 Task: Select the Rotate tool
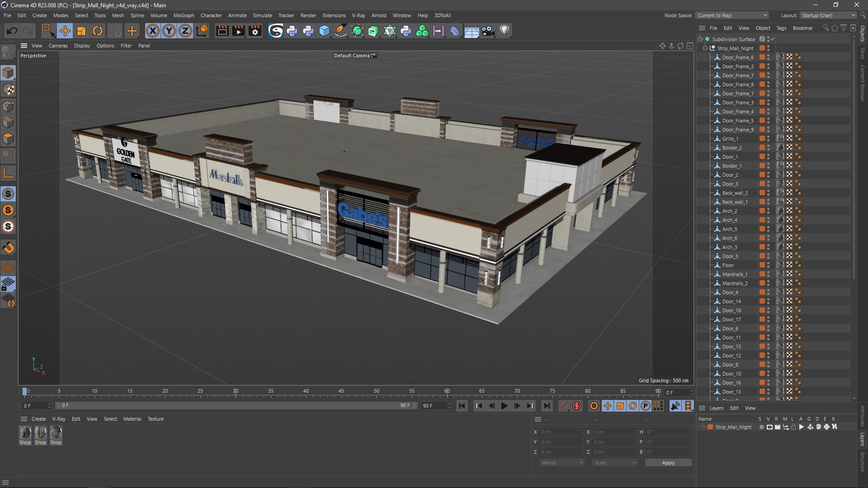click(x=98, y=31)
